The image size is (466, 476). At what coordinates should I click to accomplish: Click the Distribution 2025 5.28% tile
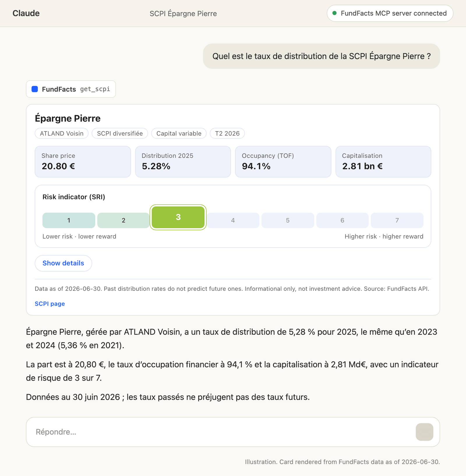[x=183, y=162]
